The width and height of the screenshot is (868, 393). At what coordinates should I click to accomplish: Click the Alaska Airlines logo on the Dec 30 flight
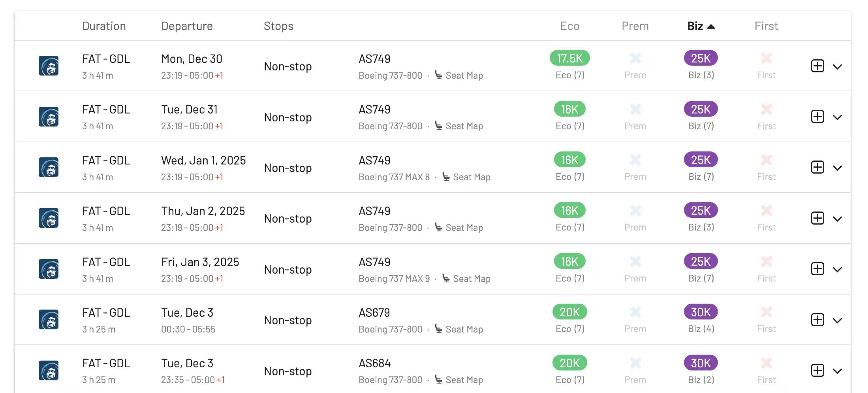pos(49,66)
